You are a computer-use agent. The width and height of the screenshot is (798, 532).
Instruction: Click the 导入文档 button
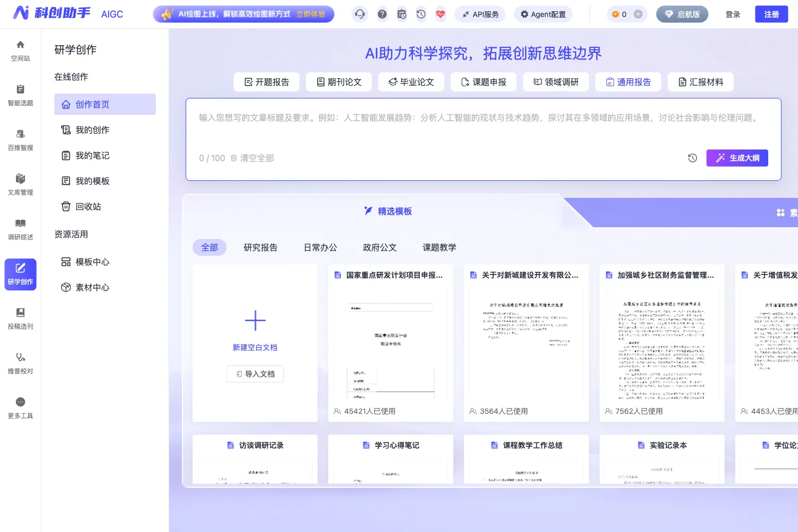[255, 374]
